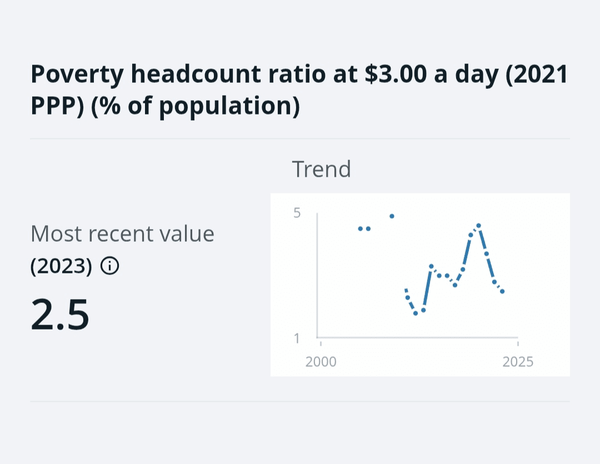Viewport: 600px width, 464px height.
Task: Click the "Trend" heading
Action: coord(321,169)
